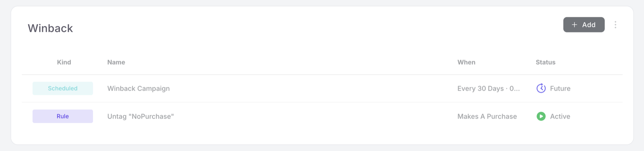Click the When column header
This screenshot has height=151, width=644.
tap(466, 62)
